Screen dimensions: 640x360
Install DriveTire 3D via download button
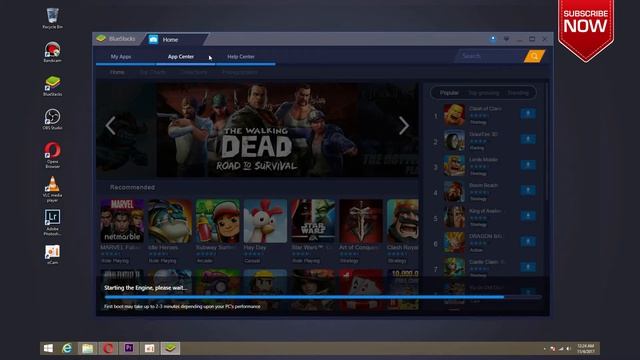pyautogui.click(x=528, y=139)
